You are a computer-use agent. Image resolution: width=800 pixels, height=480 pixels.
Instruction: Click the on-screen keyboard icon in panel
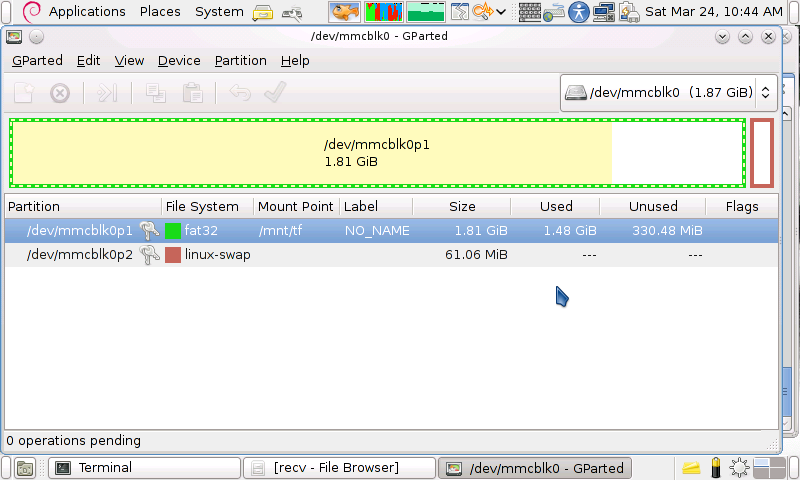tap(530, 11)
